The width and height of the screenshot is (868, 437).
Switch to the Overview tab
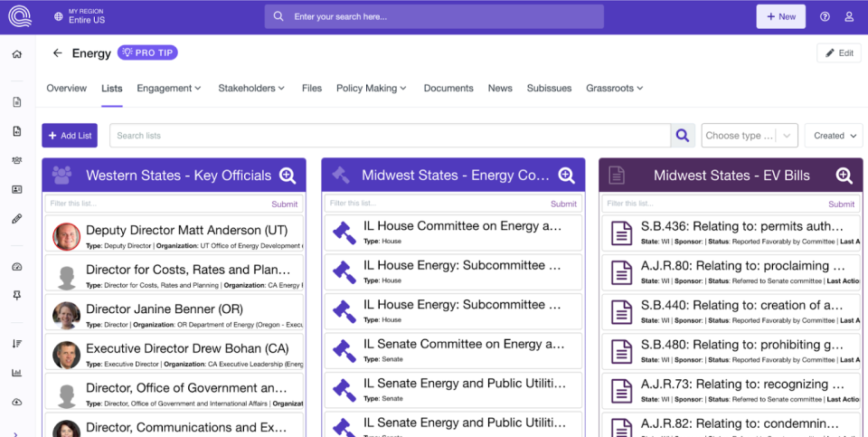click(67, 88)
